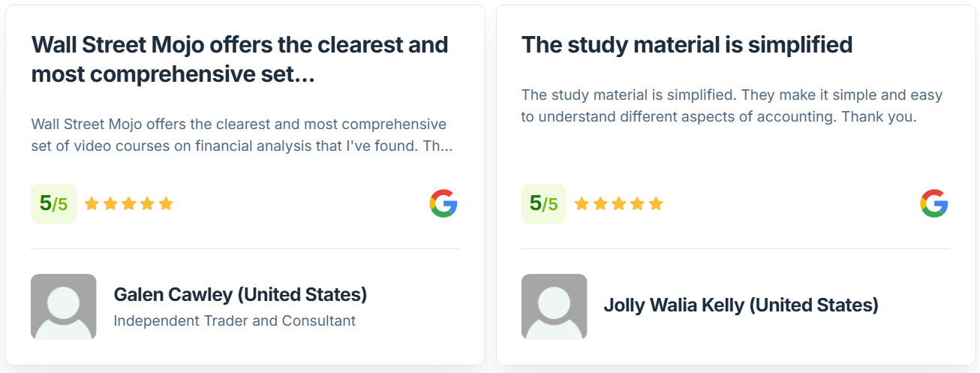This screenshot has height=373, width=980.
Task: Click the second star in Galen Cawley's rating
Action: 110,203
